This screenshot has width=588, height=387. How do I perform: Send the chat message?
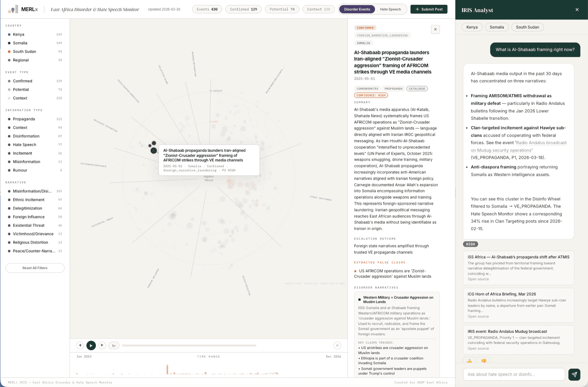(x=574, y=374)
